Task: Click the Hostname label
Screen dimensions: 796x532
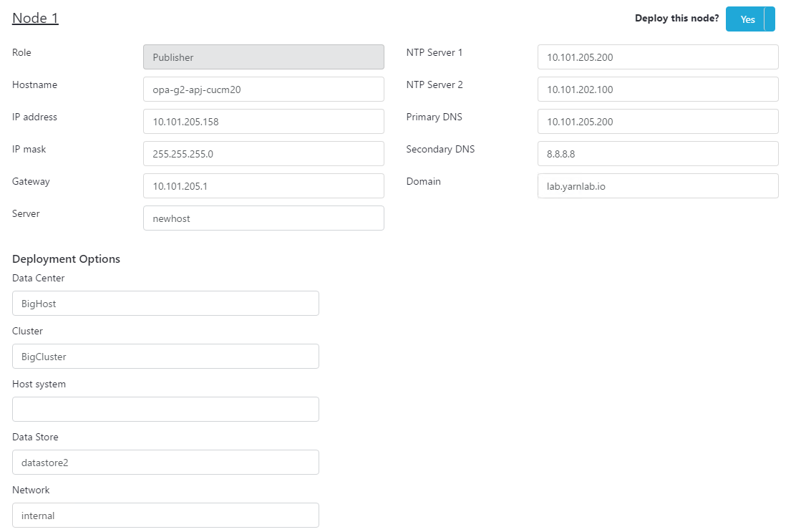Action: [34, 84]
